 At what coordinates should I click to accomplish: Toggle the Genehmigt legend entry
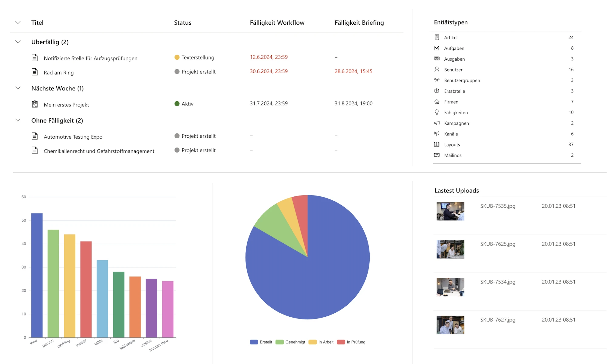(290, 342)
